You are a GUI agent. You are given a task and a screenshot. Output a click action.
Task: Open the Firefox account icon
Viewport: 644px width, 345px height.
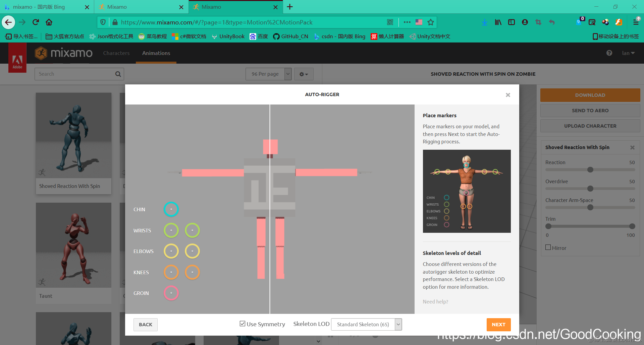[x=525, y=22]
